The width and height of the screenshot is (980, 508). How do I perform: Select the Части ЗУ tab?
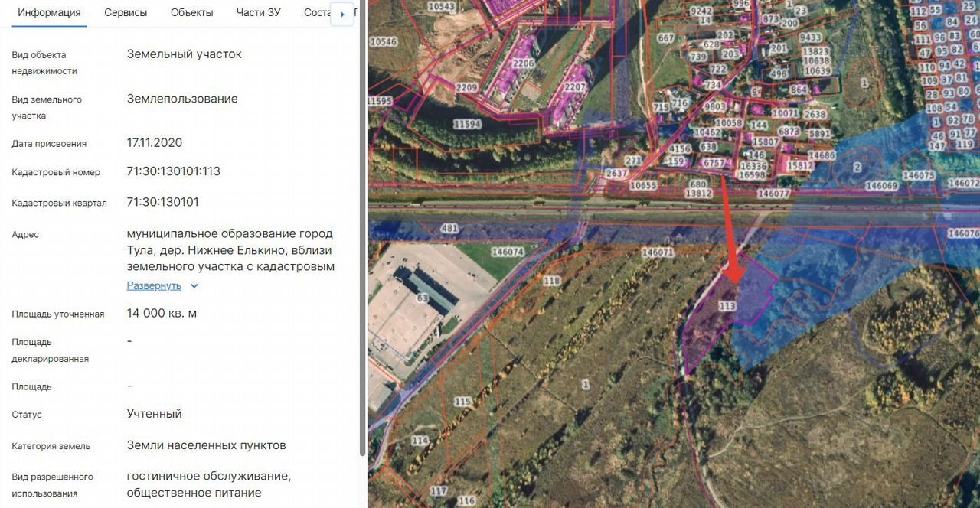click(x=258, y=13)
